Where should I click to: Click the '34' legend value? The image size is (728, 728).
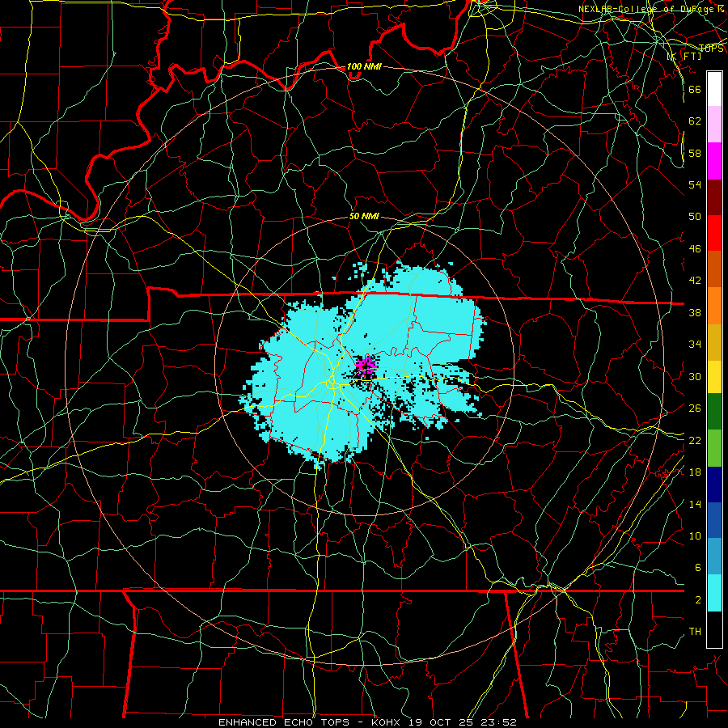point(695,344)
